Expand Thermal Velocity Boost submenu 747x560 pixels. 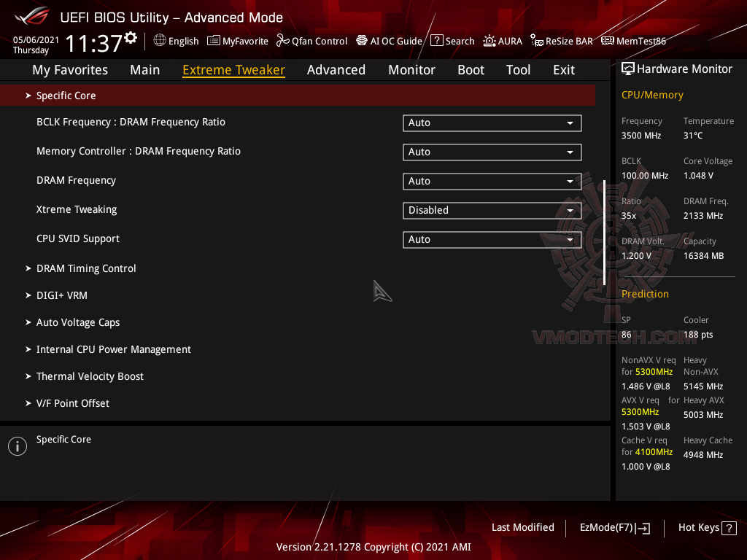90,376
